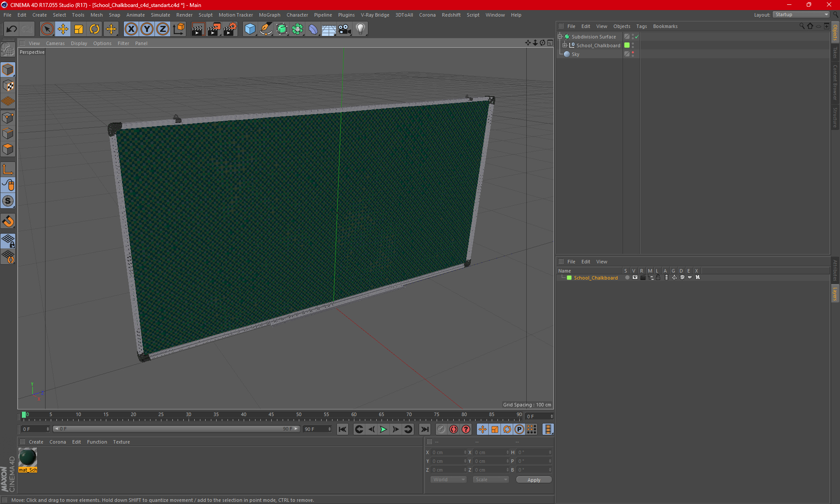Open the Character menu
This screenshot has height=504, width=840.
(x=297, y=15)
